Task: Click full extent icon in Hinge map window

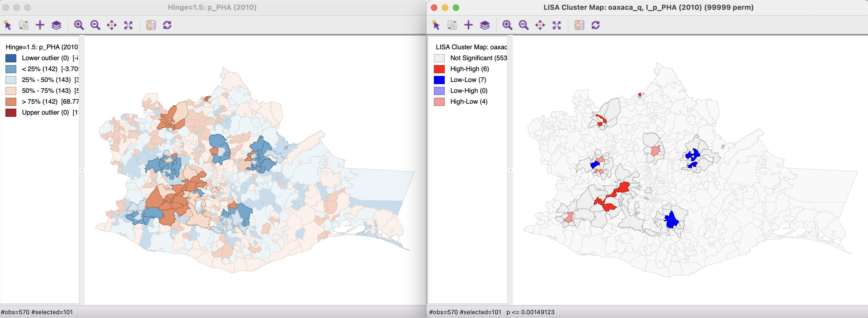Action: (128, 25)
